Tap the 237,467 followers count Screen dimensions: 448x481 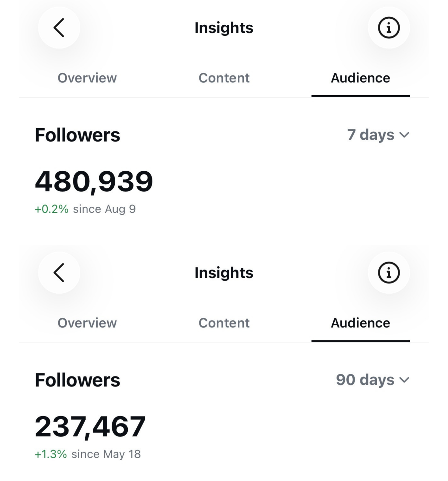click(x=90, y=427)
